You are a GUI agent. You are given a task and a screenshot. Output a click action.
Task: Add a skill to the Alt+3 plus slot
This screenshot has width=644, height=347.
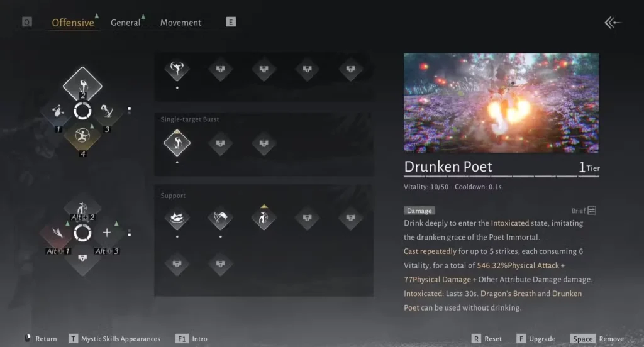[107, 233]
